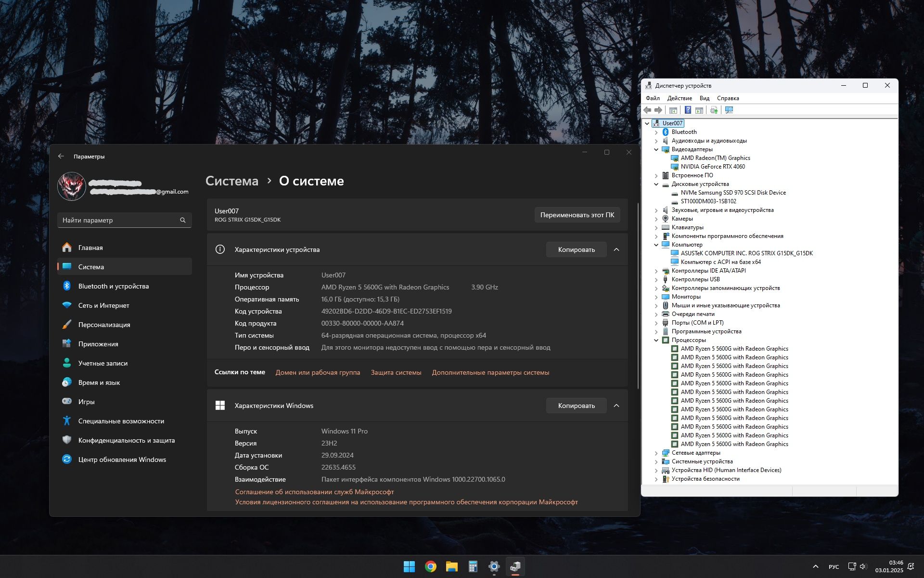Select ST1000DM003-1SB102 disk device
The width and height of the screenshot is (924, 578).
click(x=708, y=201)
